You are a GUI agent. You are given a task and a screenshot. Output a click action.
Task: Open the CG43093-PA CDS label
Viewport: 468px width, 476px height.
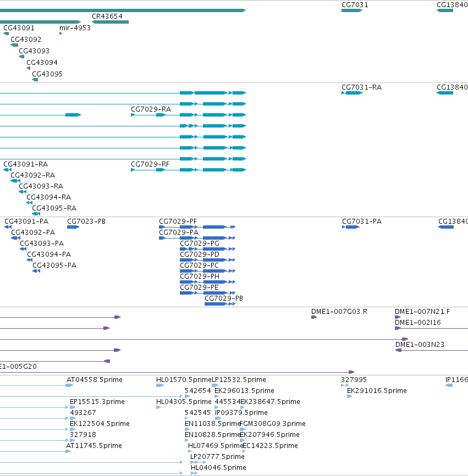pyautogui.click(x=42, y=243)
